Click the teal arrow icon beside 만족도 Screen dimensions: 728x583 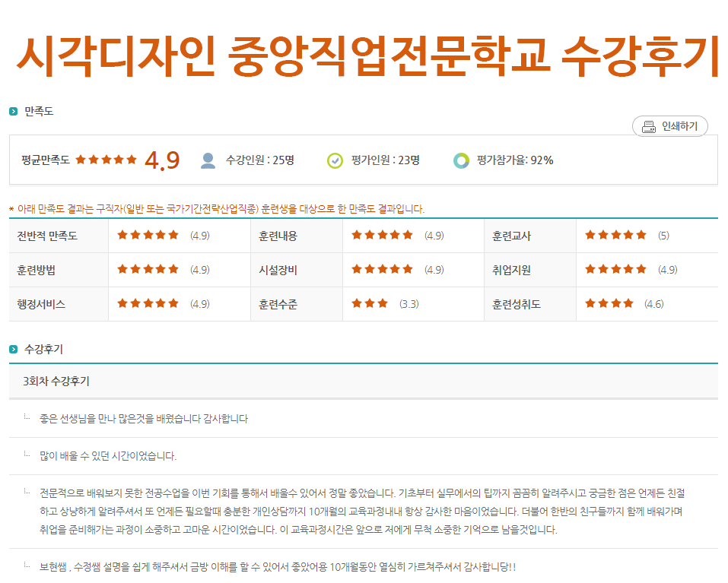point(14,111)
